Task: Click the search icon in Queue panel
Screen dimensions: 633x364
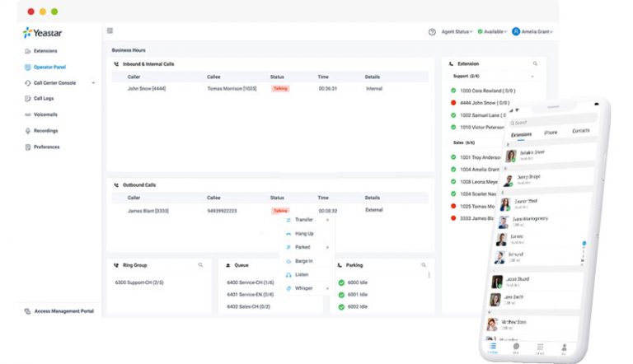Action: click(313, 265)
